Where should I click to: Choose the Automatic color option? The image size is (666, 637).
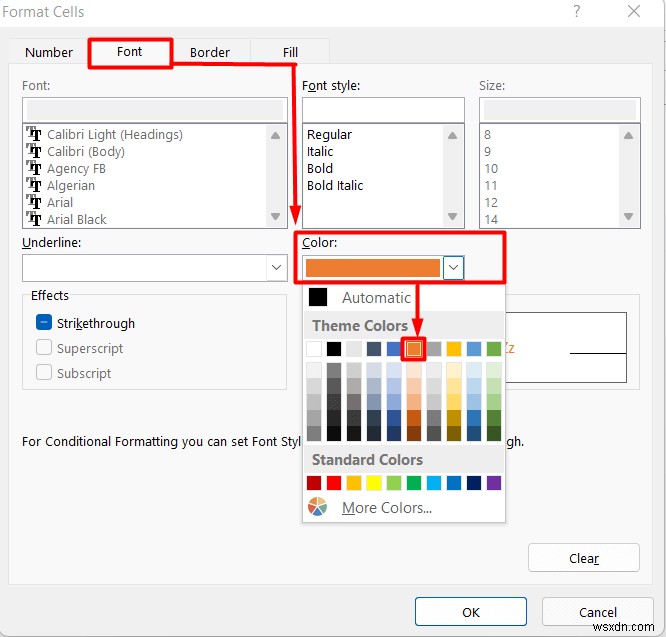tap(404, 298)
